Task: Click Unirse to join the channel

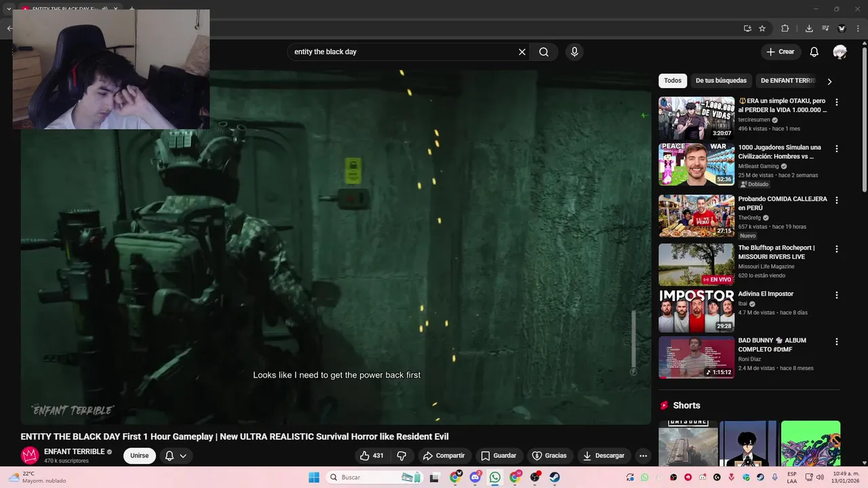Action: 139,456
